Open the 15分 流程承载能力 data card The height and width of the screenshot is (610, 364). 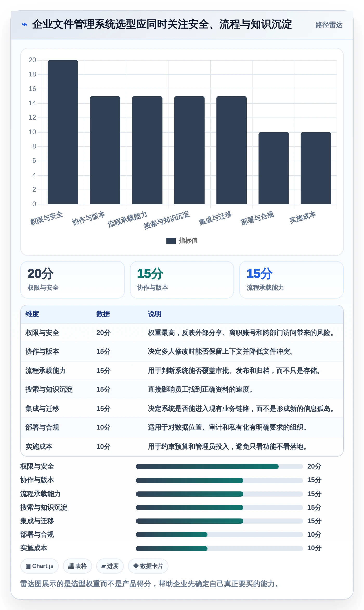(291, 280)
